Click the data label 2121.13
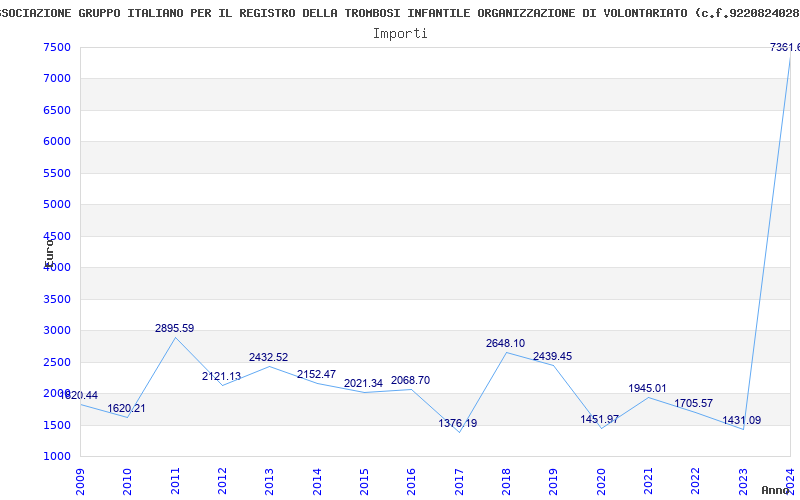 (221, 377)
